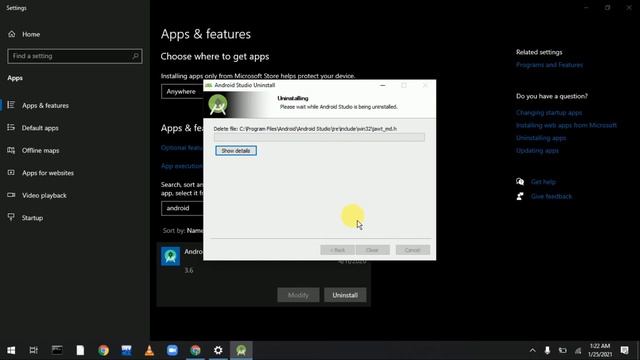Screen dimensions: 640x360
Task: Click the Back button in uninstaller
Action: tap(337, 250)
